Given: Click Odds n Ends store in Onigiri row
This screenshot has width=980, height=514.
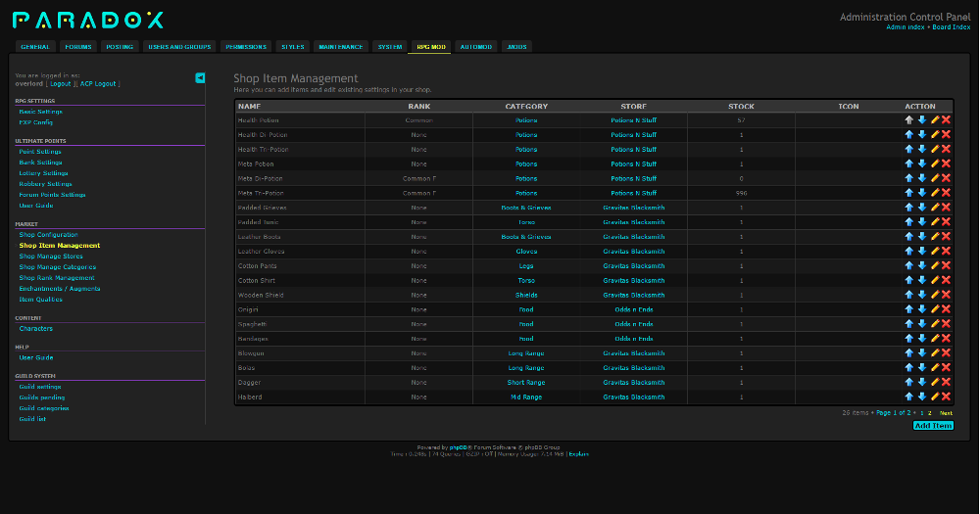Looking at the screenshot, I should [634, 309].
